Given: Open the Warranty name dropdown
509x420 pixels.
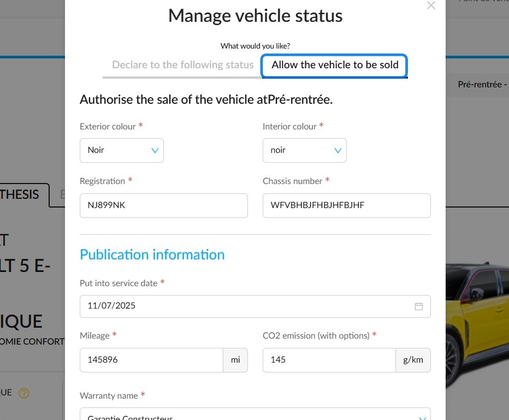Looking at the screenshot, I should [255, 414].
